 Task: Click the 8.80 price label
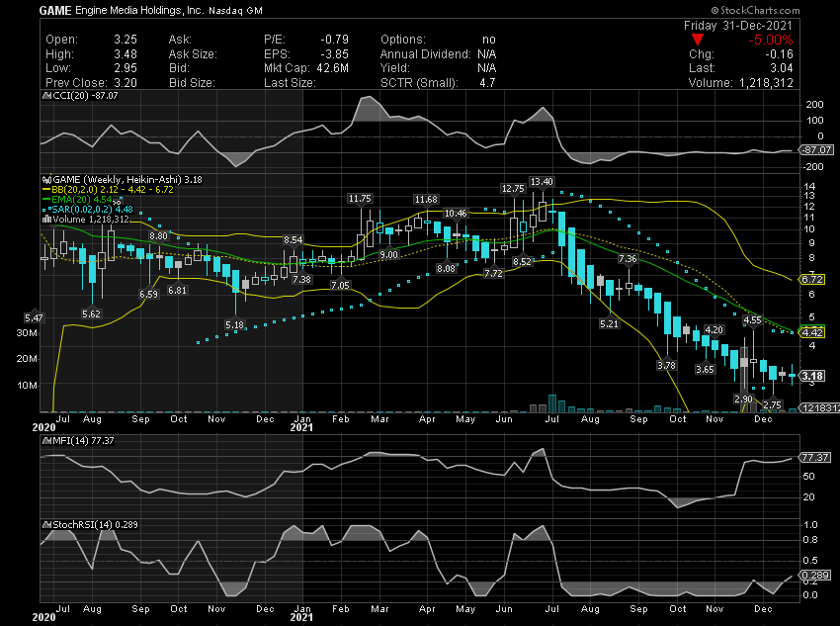coord(158,235)
